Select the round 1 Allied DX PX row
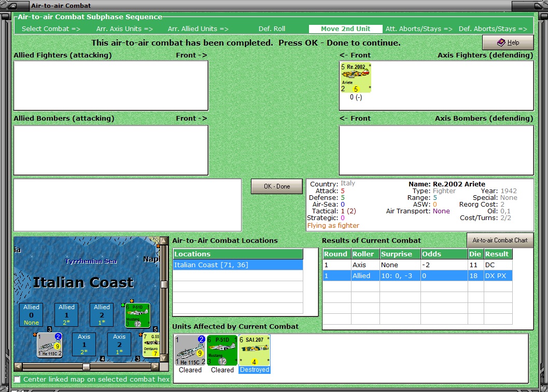Viewport: 548px width, 392px height. pos(417,276)
